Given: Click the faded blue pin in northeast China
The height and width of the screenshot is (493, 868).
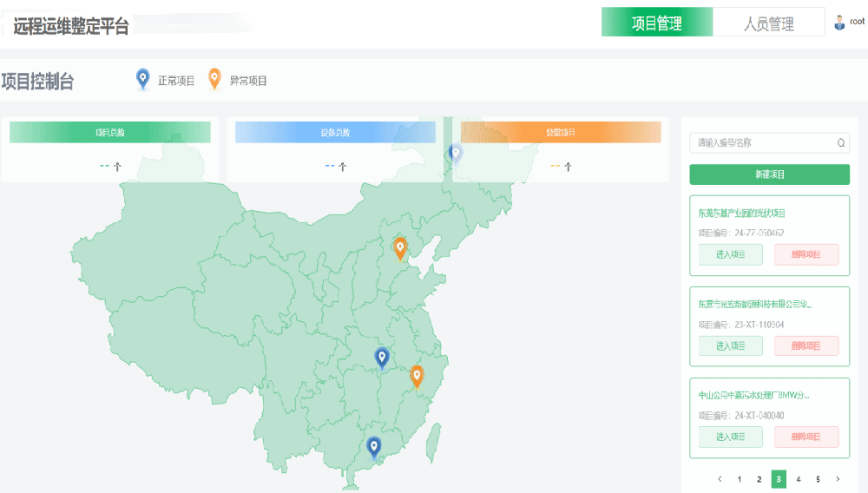Looking at the screenshot, I should [456, 154].
